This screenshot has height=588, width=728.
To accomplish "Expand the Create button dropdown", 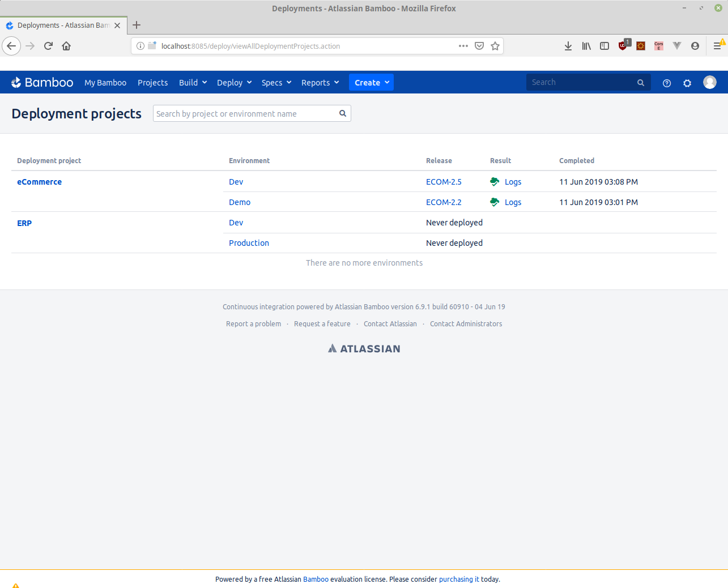I will pyautogui.click(x=372, y=83).
